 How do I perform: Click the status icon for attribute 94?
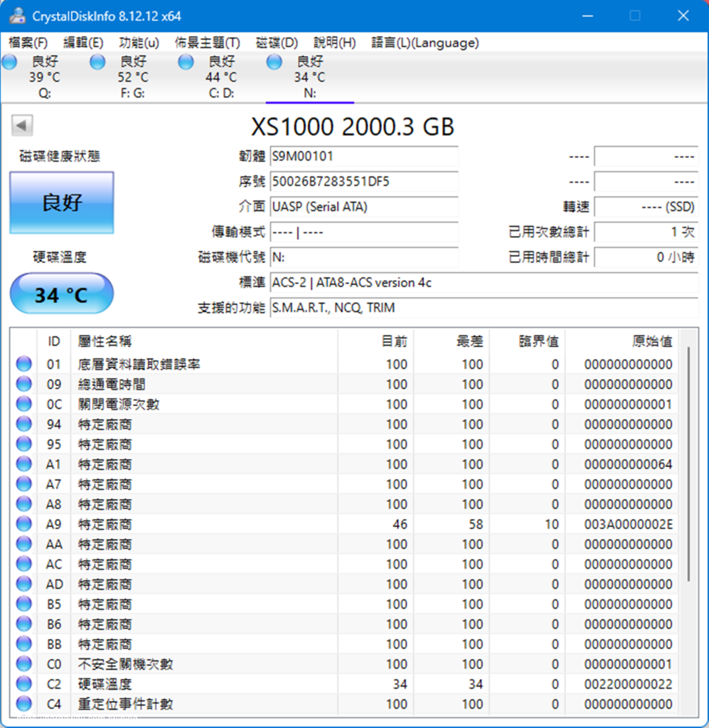23,424
